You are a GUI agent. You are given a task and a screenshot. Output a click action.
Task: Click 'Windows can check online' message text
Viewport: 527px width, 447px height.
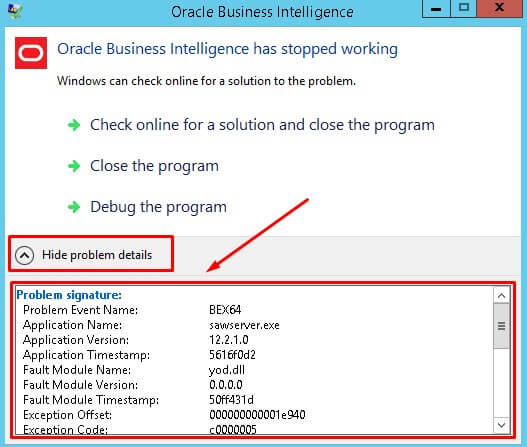coord(206,81)
